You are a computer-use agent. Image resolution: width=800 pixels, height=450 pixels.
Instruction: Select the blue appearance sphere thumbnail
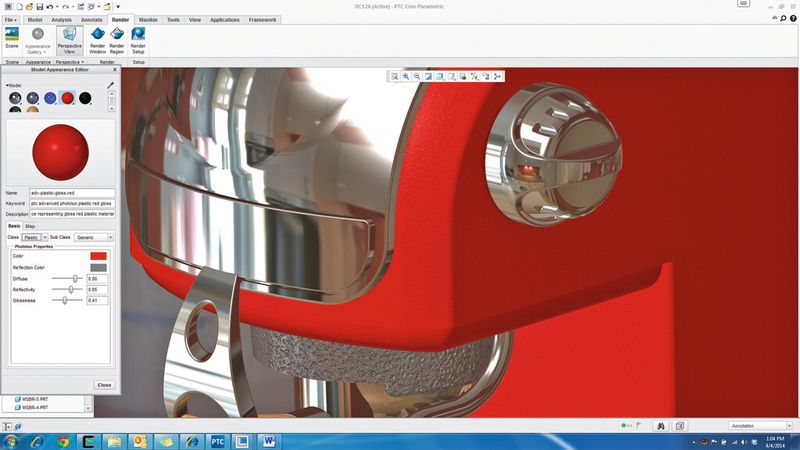point(50,98)
